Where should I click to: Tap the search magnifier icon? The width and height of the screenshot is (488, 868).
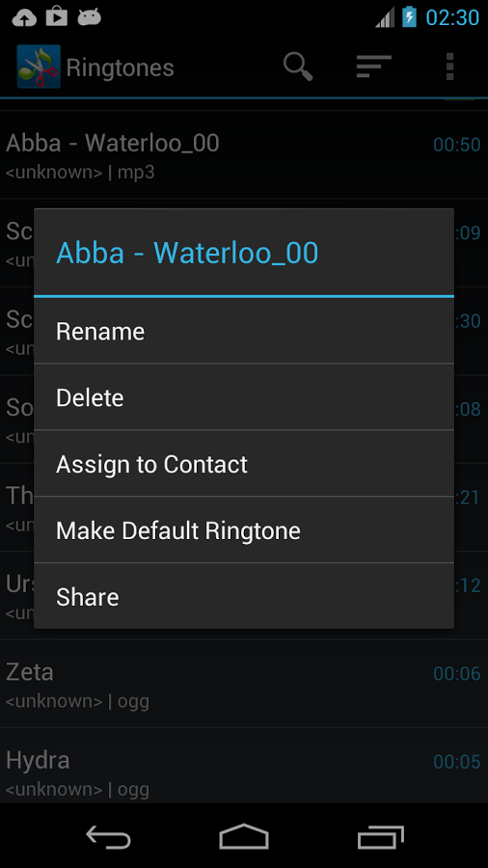[298, 68]
